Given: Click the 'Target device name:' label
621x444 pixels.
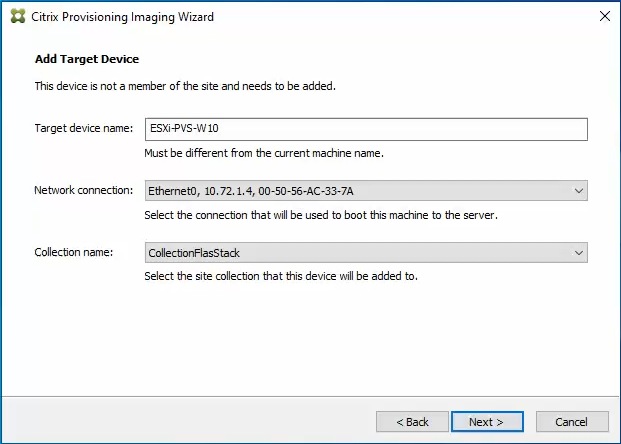Looking at the screenshot, I should (x=84, y=128).
